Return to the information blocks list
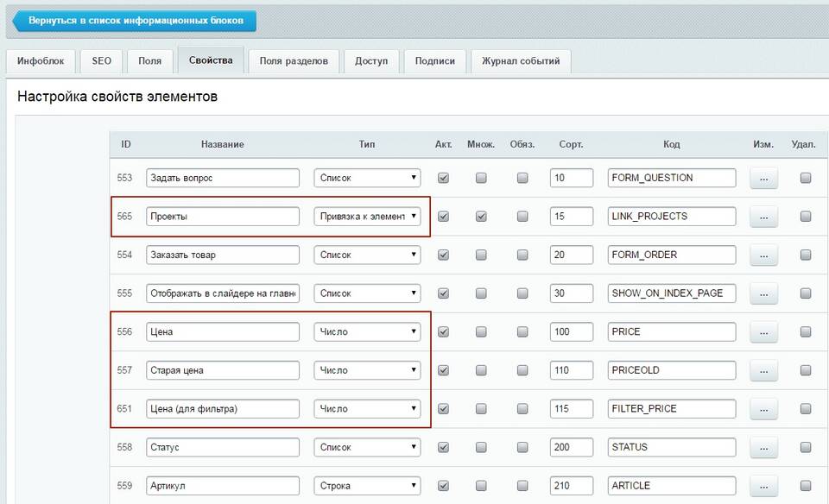829x504 pixels. (x=135, y=21)
